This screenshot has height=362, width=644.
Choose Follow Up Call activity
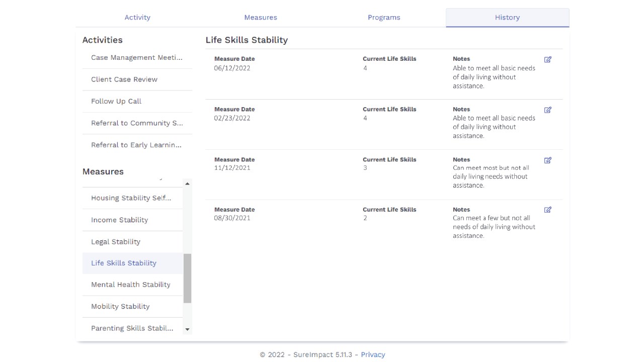(116, 101)
